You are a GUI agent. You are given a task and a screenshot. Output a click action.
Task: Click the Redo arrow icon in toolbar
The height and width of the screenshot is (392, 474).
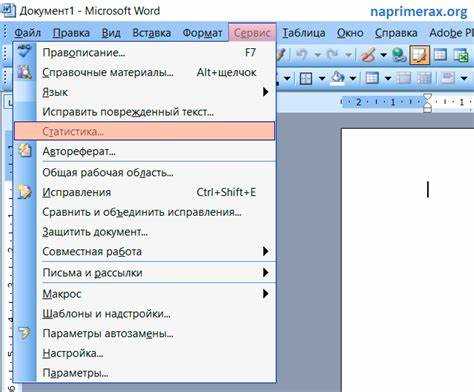(x=332, y=54)
